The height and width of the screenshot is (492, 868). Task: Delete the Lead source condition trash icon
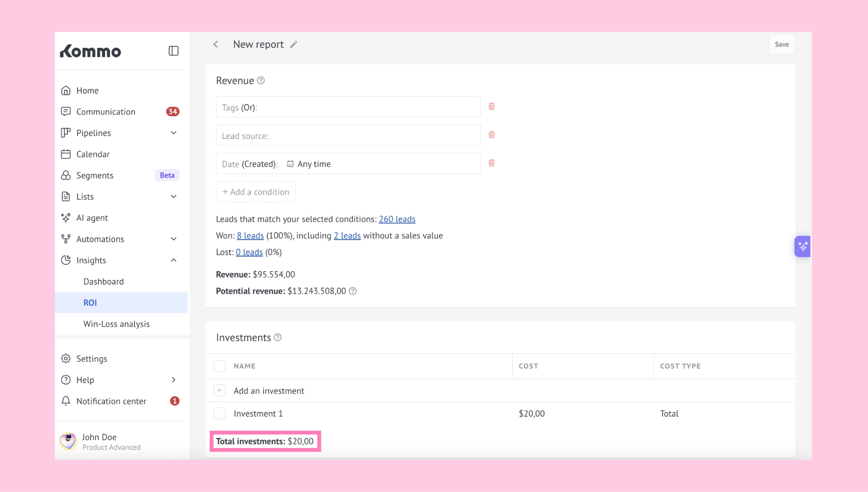pyautogui.click(x=492, y=135)
